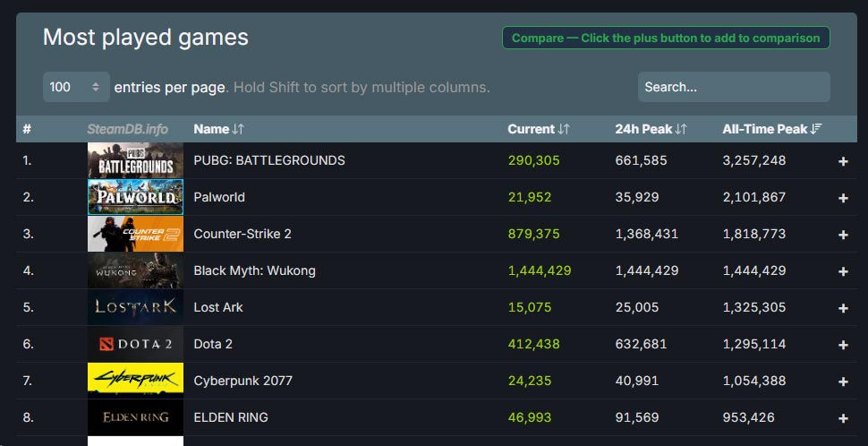Focus the Search input field
Screen dimensions: 868x446
point(733,87)
